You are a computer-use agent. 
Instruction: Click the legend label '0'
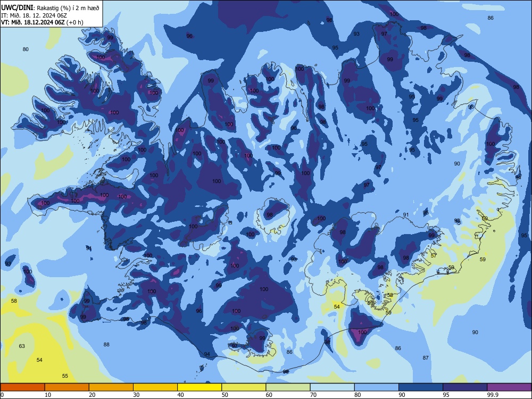[x=2, y=395]
